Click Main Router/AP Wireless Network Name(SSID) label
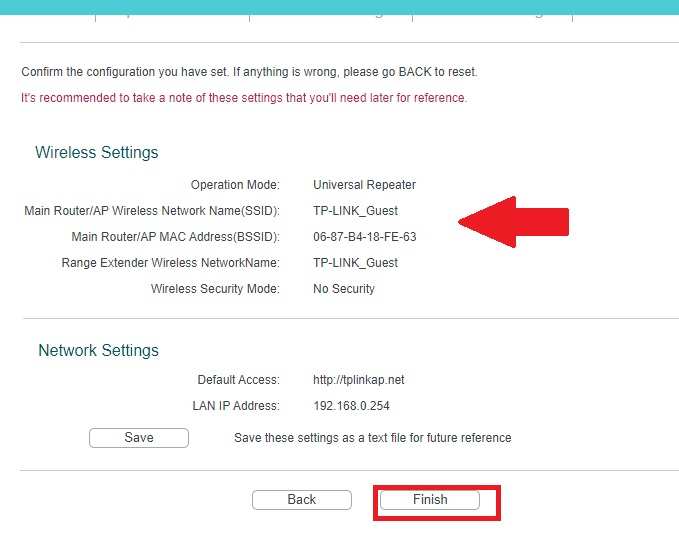Viewport: 679px width, 537px height. click(x=152, y=211)
